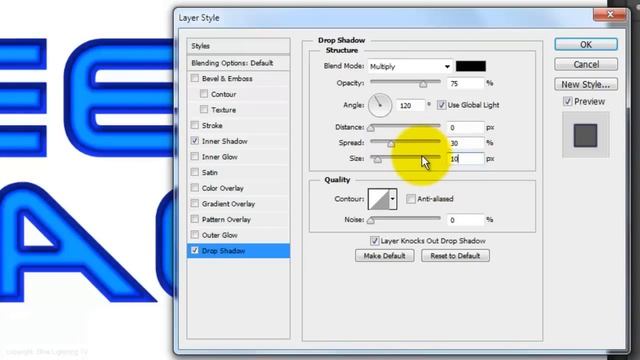This screenshot has height=360, width=640.
Task: Select the Stroke style entry
Action: click(x=212, y=125)
